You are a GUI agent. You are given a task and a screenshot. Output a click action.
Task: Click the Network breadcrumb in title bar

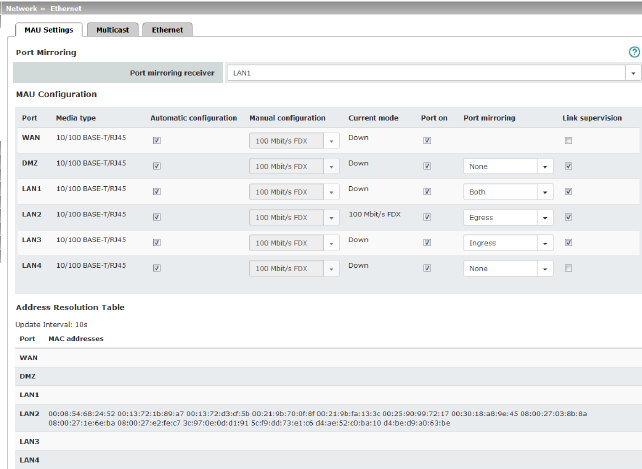tap(21, 8)
